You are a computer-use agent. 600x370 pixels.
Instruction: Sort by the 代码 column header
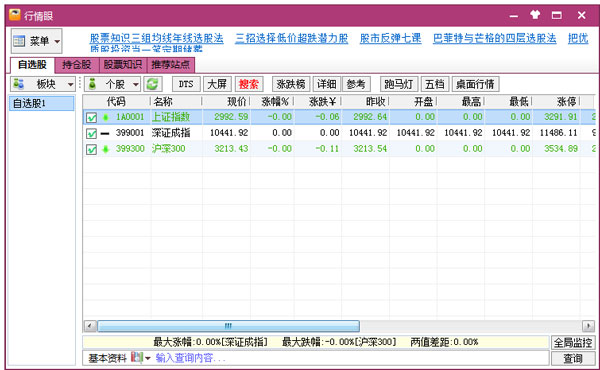pos(116,102)
